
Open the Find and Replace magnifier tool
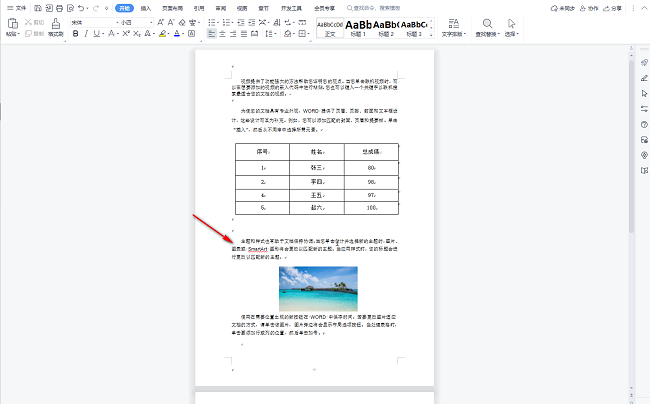pyautogui.click(x=487, y=23)
